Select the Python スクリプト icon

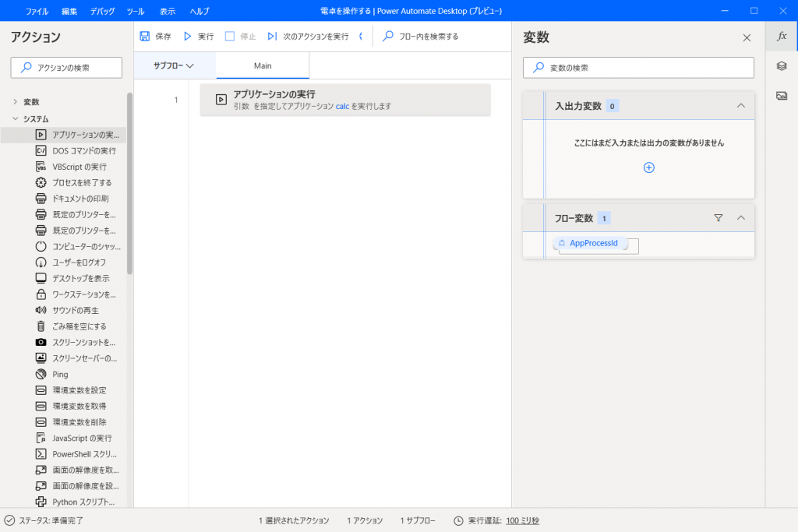click(41, 502)
